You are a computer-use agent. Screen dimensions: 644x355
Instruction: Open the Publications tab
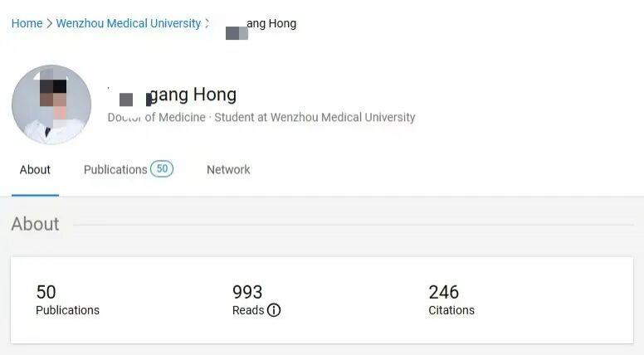115,169
